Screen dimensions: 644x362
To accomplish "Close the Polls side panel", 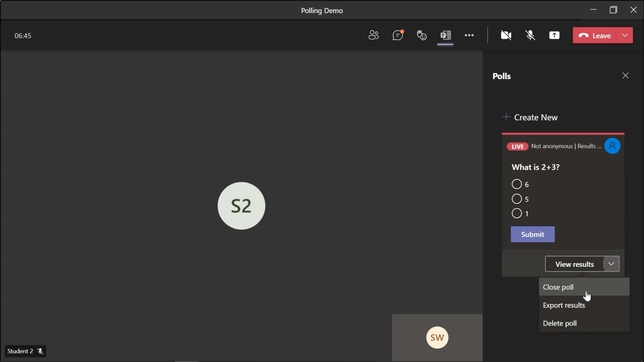I will 625,75.
